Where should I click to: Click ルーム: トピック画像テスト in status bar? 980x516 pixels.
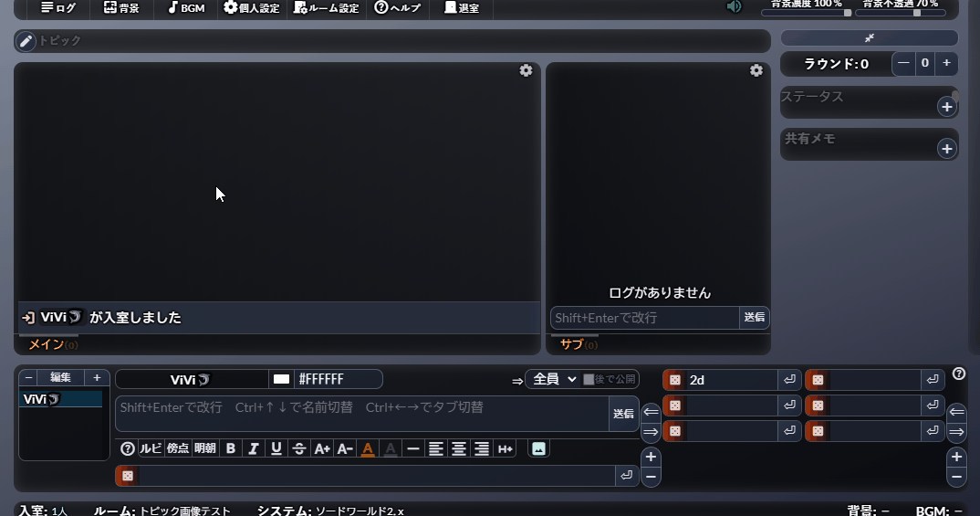click(x=162, y=511)
